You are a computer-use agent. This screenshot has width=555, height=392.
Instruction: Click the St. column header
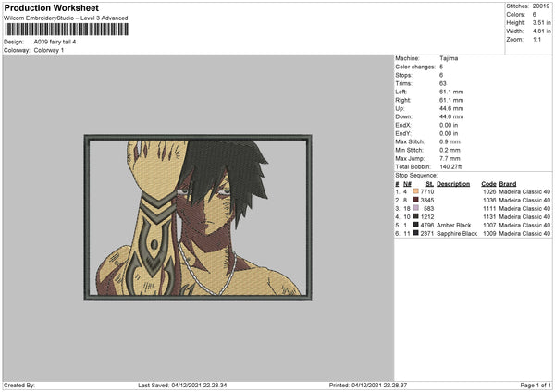(430, 184)
